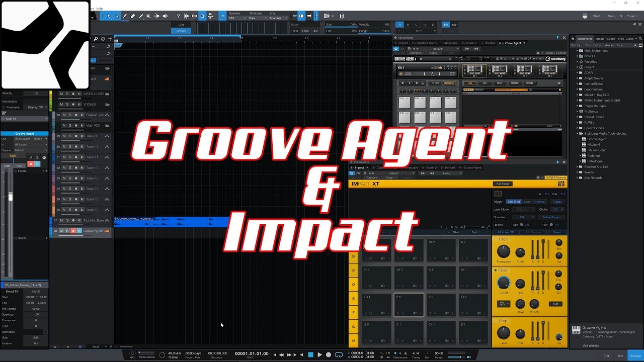
Task: Add a Note FX with plus icon
Action: pos(46,119)
